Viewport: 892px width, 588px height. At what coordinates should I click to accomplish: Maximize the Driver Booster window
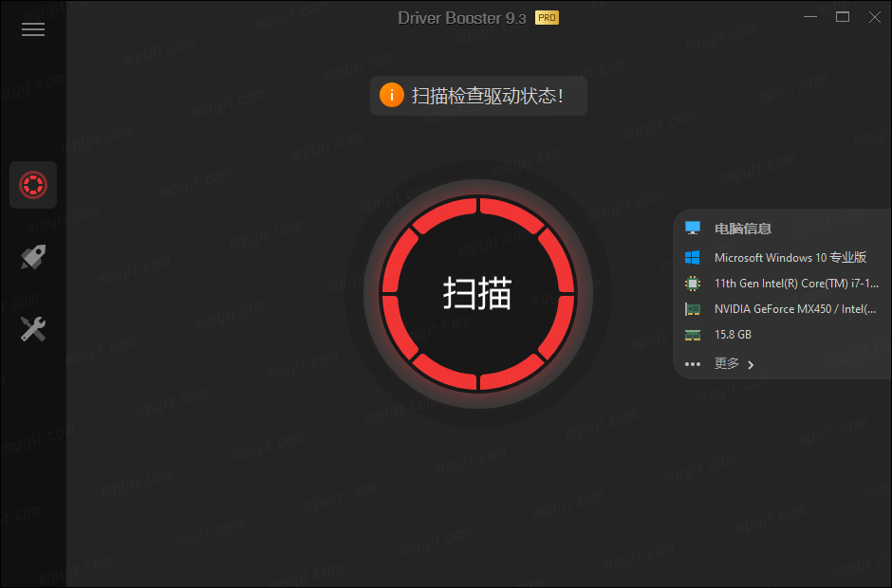[x=843, y=17]
